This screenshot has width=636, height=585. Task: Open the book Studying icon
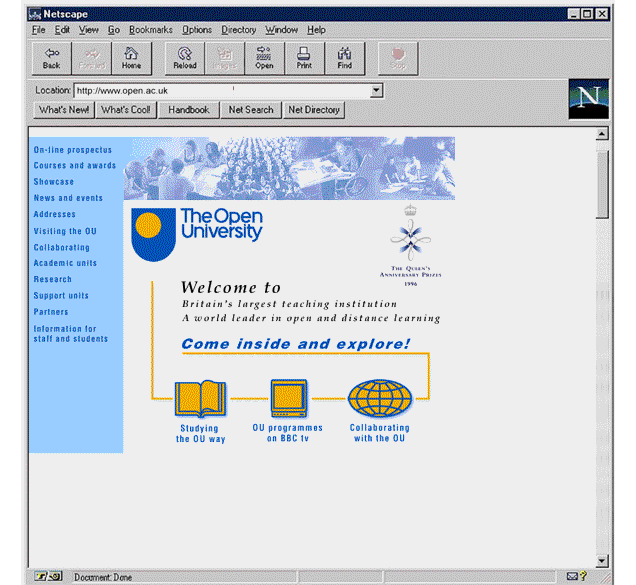200,398
